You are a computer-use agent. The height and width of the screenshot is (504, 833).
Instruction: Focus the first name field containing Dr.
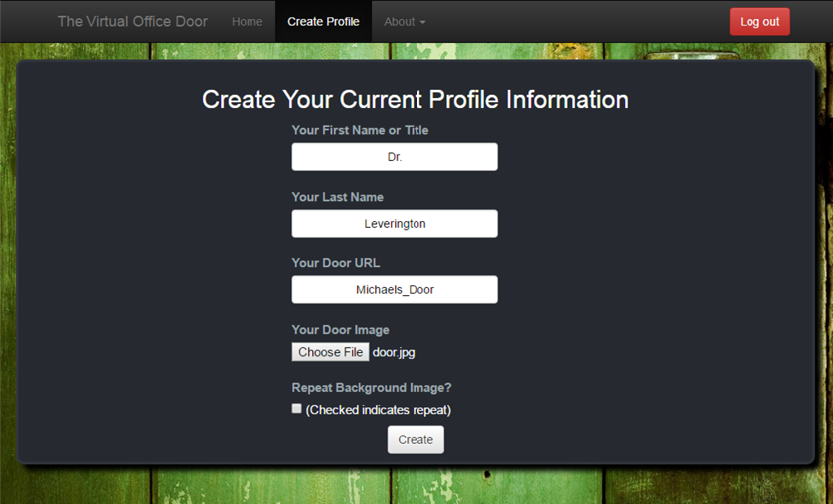395,157
